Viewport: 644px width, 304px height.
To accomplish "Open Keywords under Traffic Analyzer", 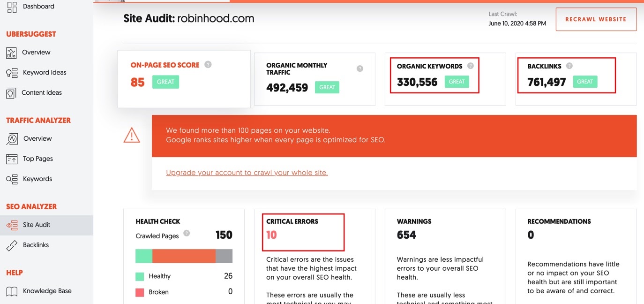I will (37, 179).
